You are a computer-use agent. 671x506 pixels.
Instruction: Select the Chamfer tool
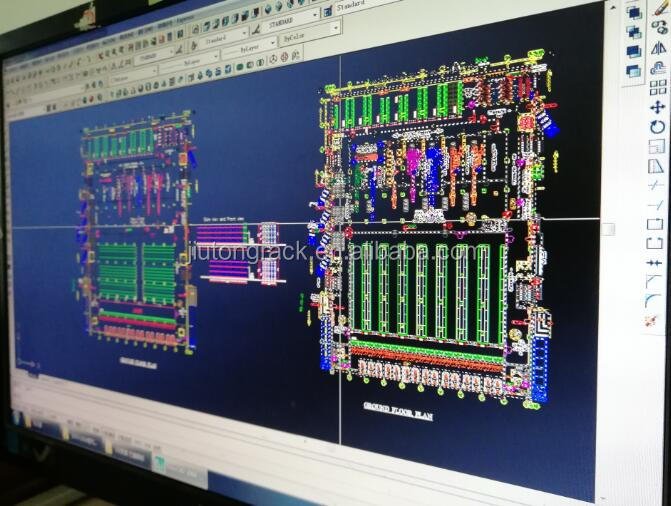[653, 281]
